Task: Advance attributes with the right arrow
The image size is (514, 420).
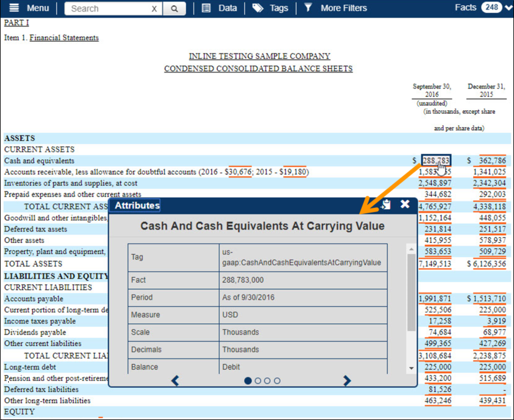Action: (347, 381)
